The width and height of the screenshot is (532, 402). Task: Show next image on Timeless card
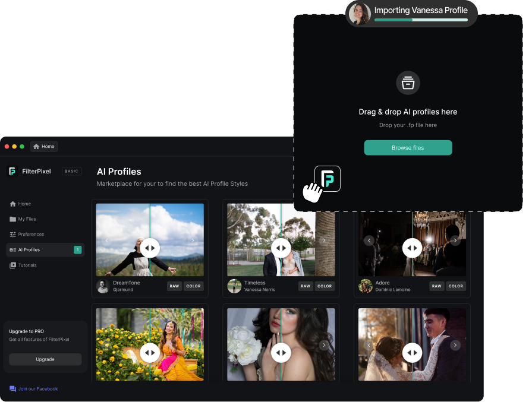[x=324, y=240]
